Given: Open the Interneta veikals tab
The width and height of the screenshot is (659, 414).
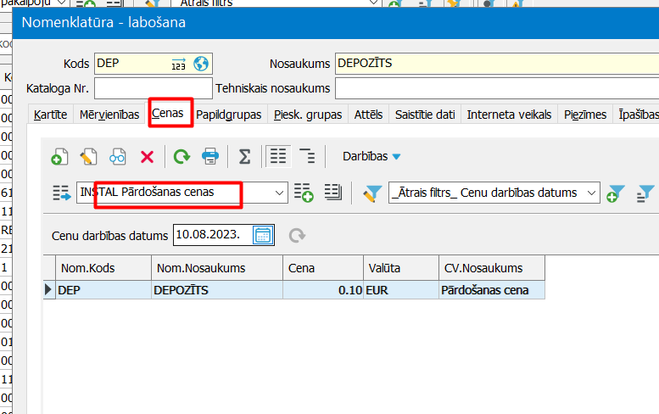Looking at the screenshot, I should tap(509, 114).
